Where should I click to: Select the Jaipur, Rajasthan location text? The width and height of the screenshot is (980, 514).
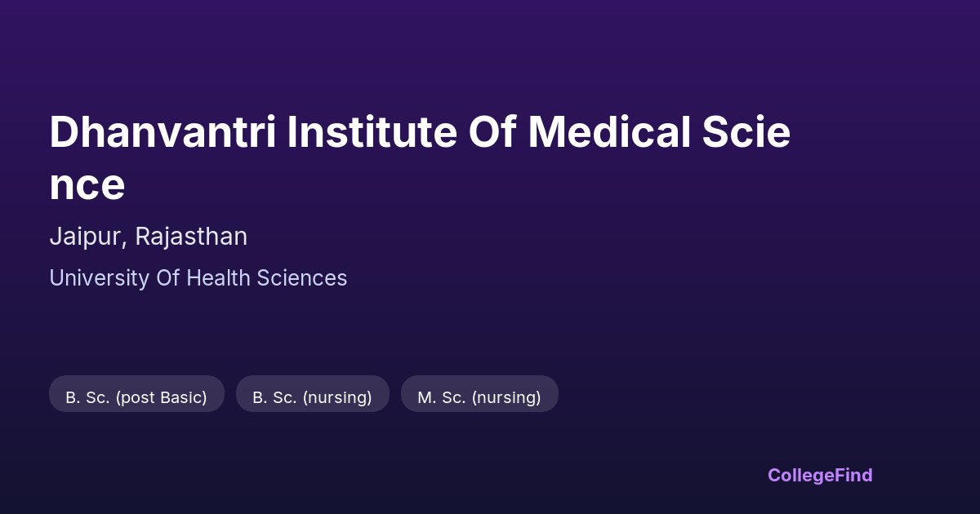point(148,237)
